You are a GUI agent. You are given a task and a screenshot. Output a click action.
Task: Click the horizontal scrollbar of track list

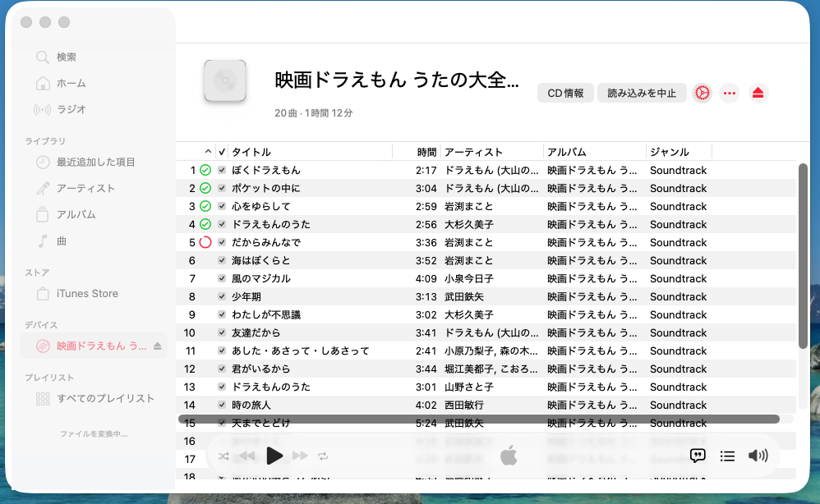[479, 419]
